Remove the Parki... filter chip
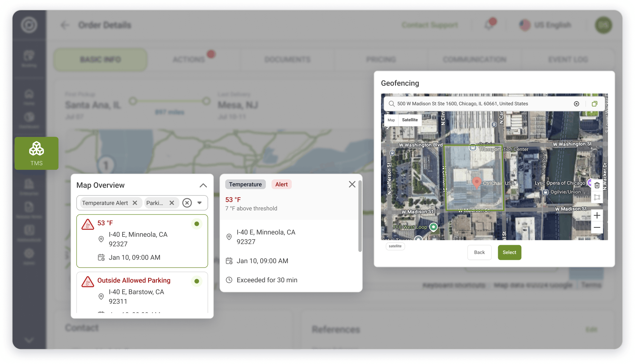The image size is (635, 364). 172,203
